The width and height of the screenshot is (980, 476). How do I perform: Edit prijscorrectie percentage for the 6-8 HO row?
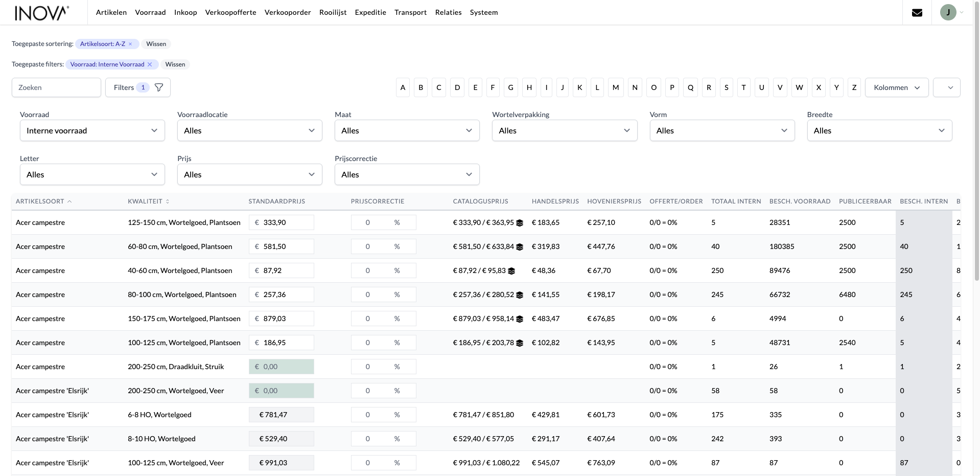[384, 415]
